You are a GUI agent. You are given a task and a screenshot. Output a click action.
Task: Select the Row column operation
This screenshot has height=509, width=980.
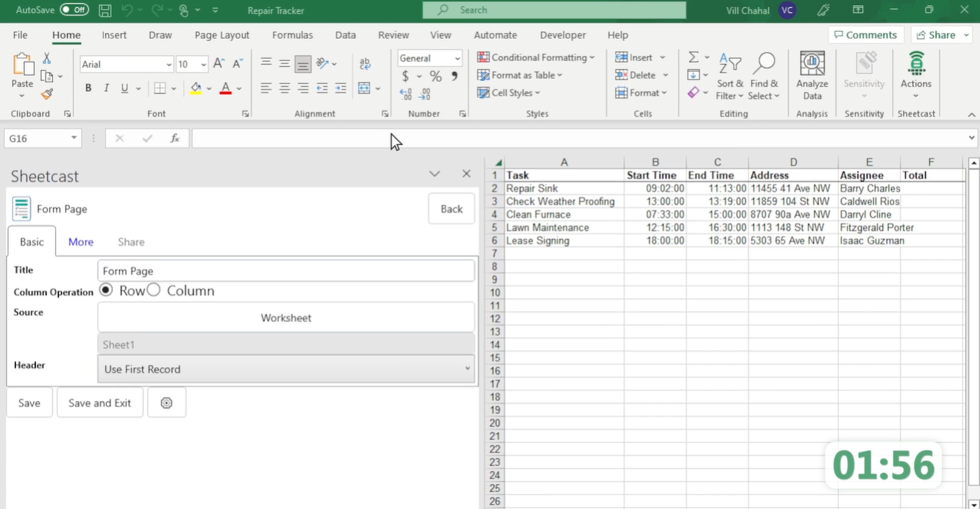pyautogui.click(x=106, y=290)
